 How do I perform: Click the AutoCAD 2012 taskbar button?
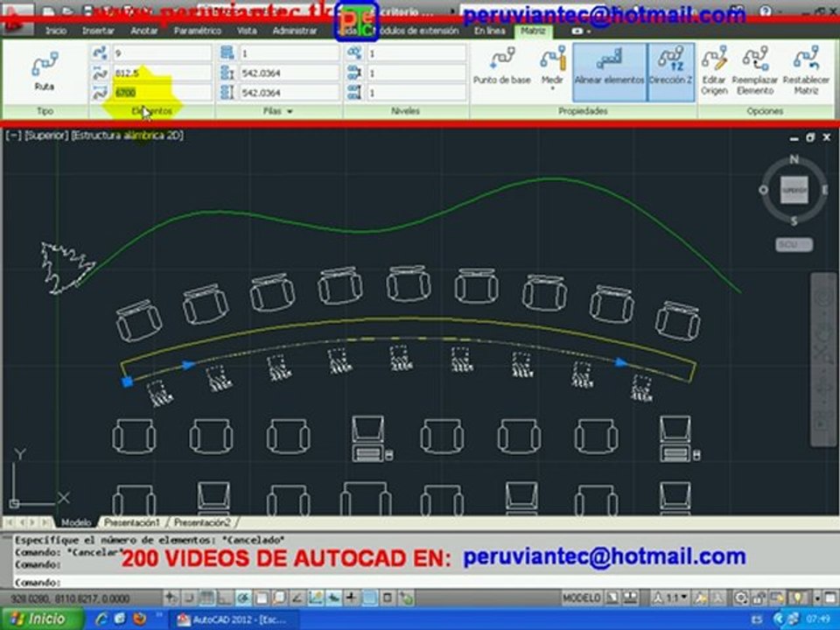pos(234,619)
